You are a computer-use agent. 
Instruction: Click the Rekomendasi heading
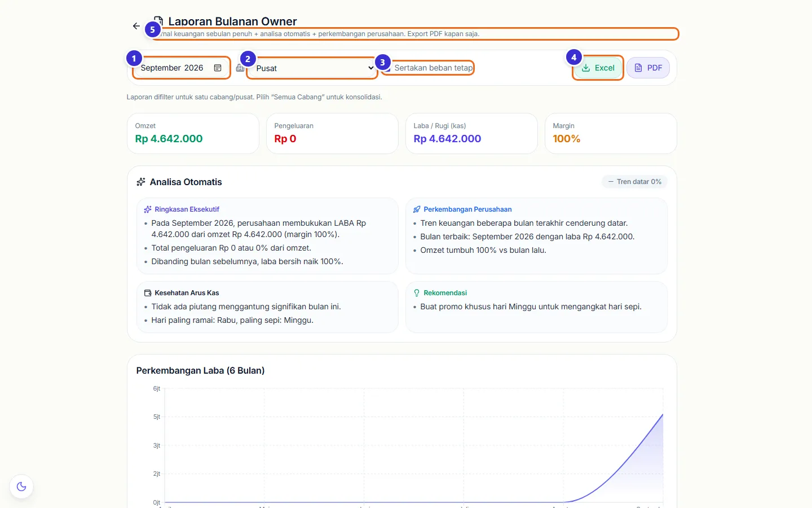coord(445,293)
